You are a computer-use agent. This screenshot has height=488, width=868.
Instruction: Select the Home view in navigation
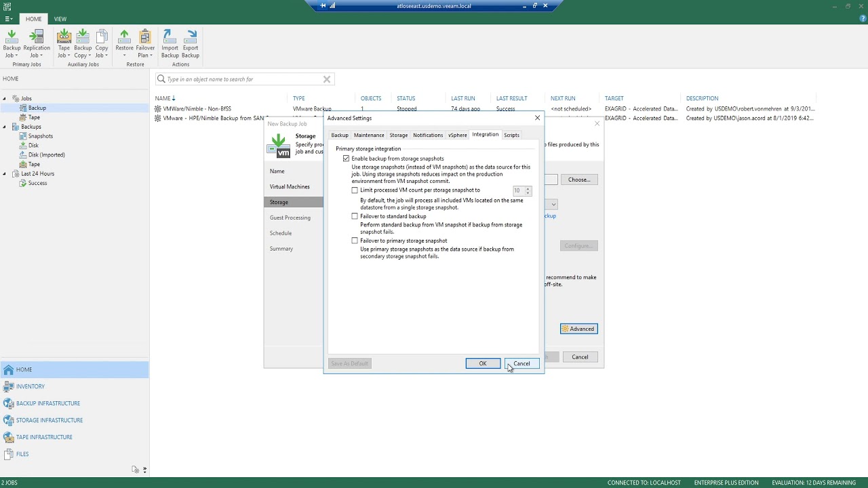tap(75, 369)
